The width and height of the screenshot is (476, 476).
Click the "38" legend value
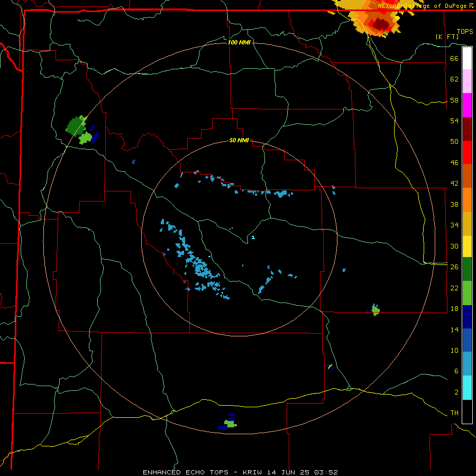pyautogui.click(x=454, y=204)
